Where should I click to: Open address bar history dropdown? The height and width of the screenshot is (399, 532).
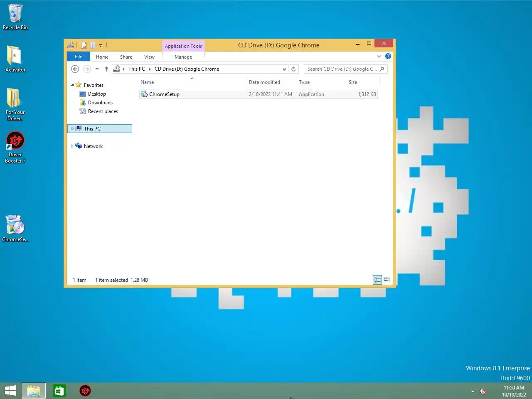[284, 69]
